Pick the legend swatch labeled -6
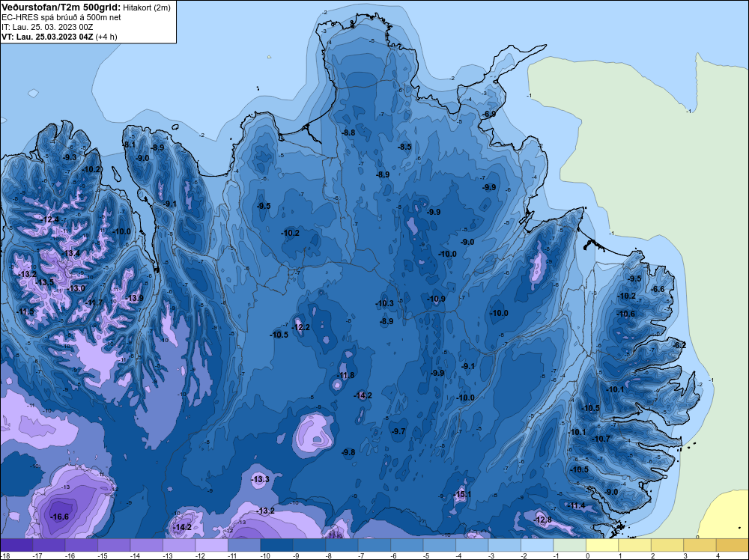The image size is (749, 560). 407,545
